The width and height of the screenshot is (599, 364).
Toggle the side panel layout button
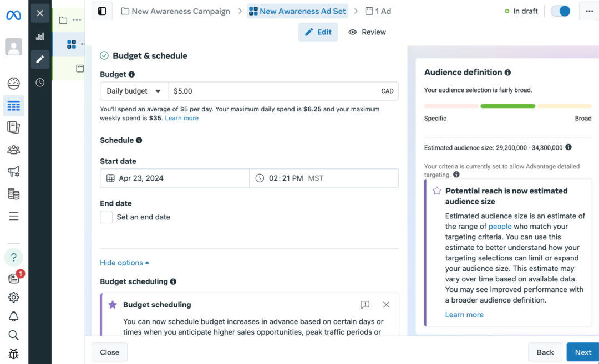[x=102, y=11]
